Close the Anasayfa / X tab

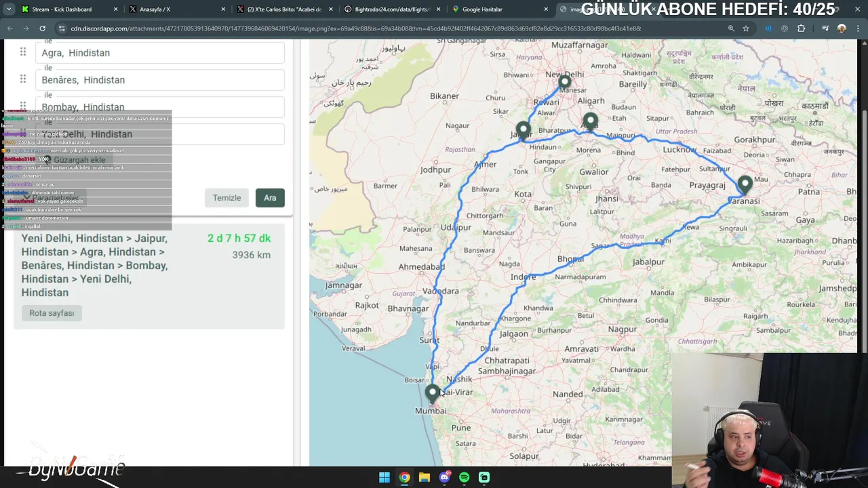coord(224,9)
